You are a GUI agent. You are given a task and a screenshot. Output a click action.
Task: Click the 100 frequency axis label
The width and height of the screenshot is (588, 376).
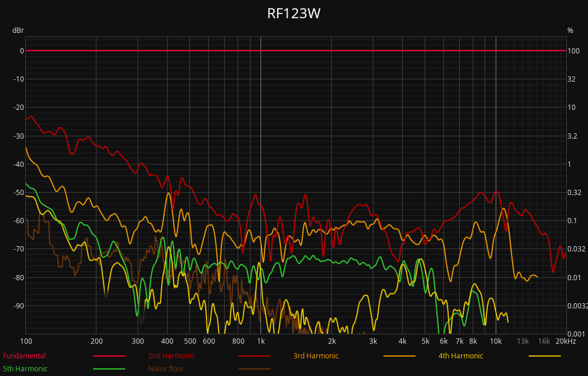(26, 341)
